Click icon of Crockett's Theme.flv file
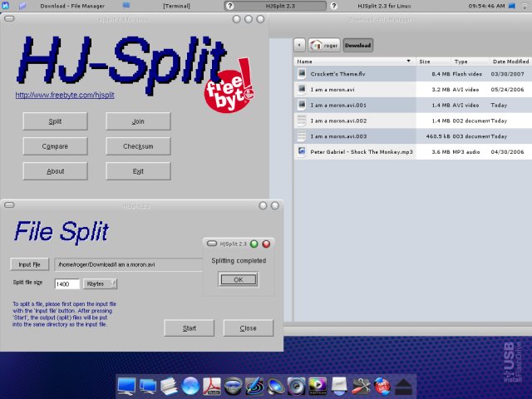Screen dimensions: 532x399 pyautogui.click(x=301, y=74)
